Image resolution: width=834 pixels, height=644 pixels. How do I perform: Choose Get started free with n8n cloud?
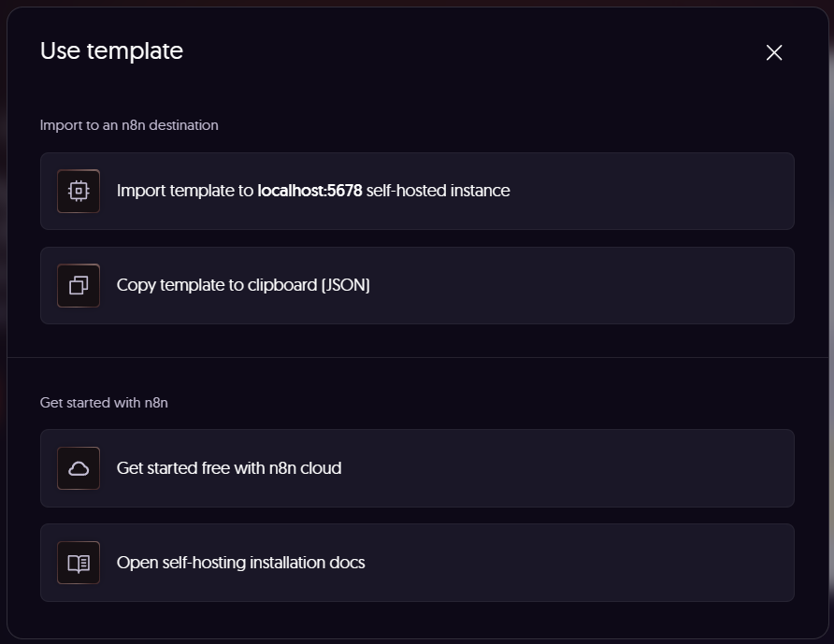[417, 468]
